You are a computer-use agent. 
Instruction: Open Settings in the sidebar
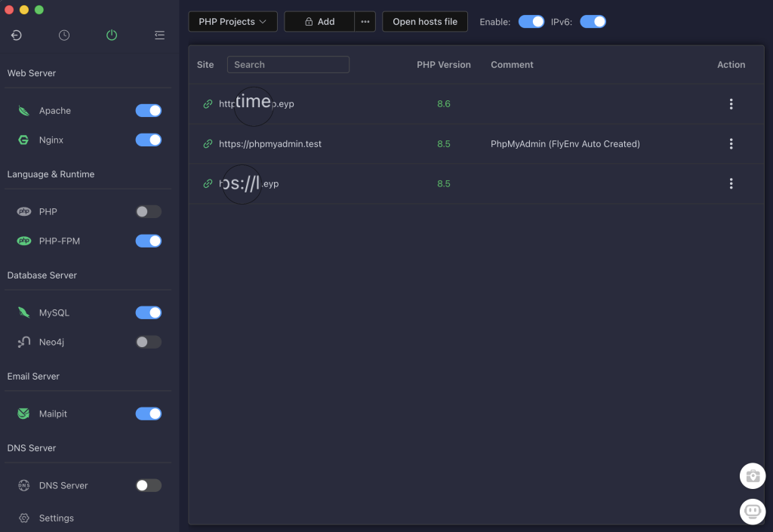(56, 518)
